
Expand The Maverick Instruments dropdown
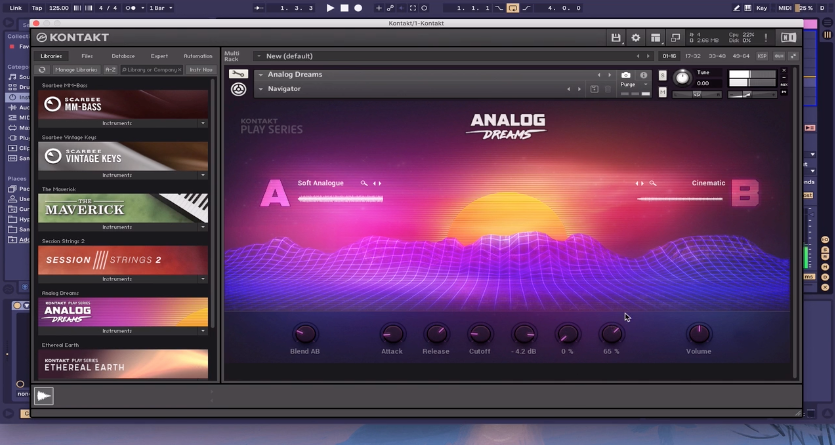[202, 227]
